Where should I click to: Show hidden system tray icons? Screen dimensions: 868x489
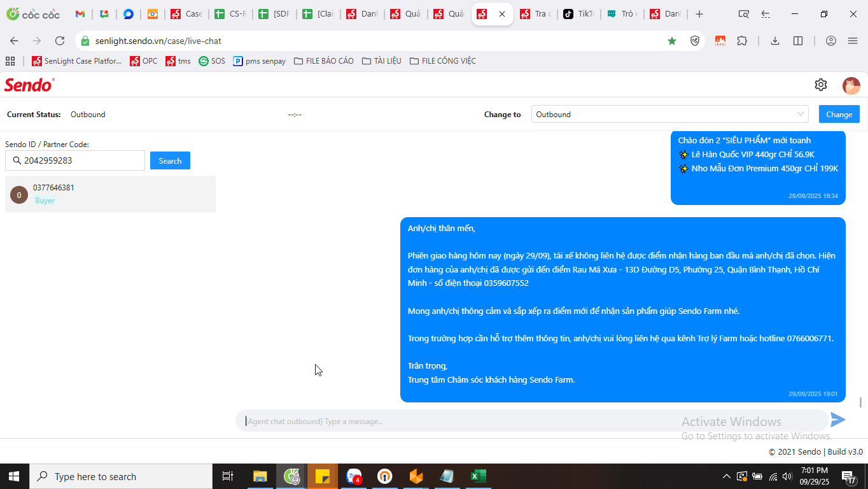(726, 476)
